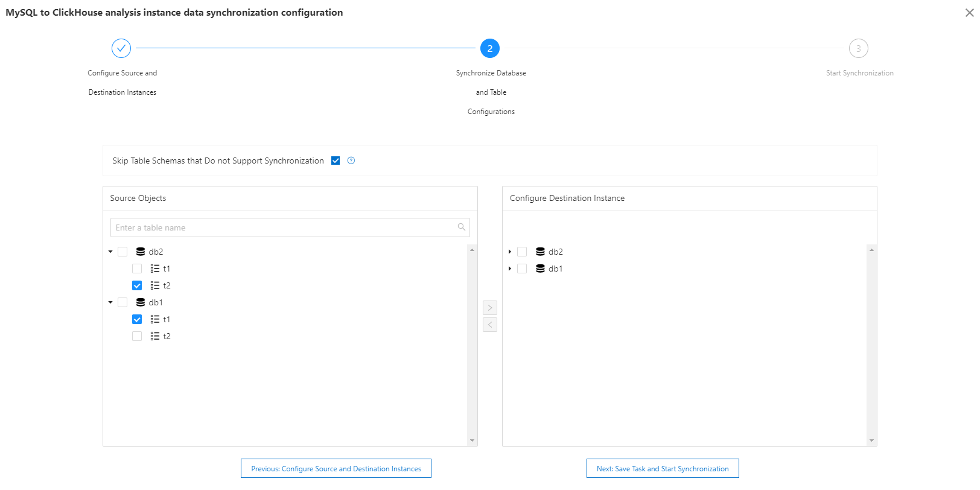
Task: Click the search magnifier in table name field
Action: [x=462, y=227]
